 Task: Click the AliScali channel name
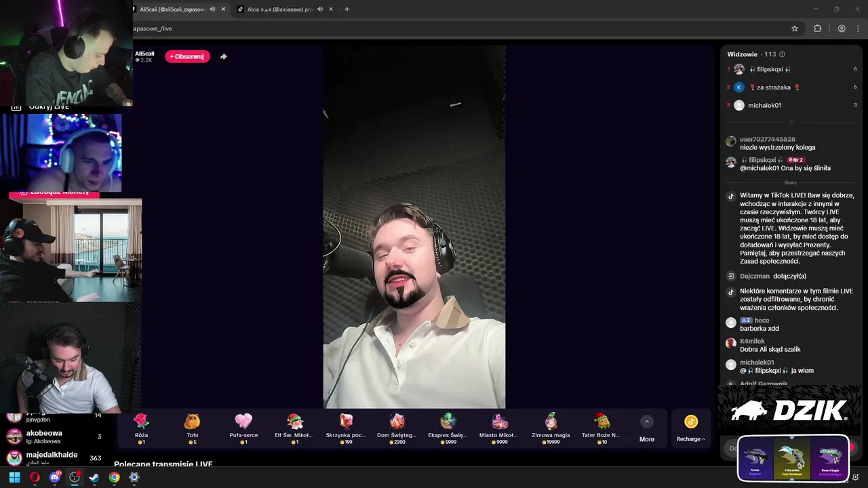(144, 54)
